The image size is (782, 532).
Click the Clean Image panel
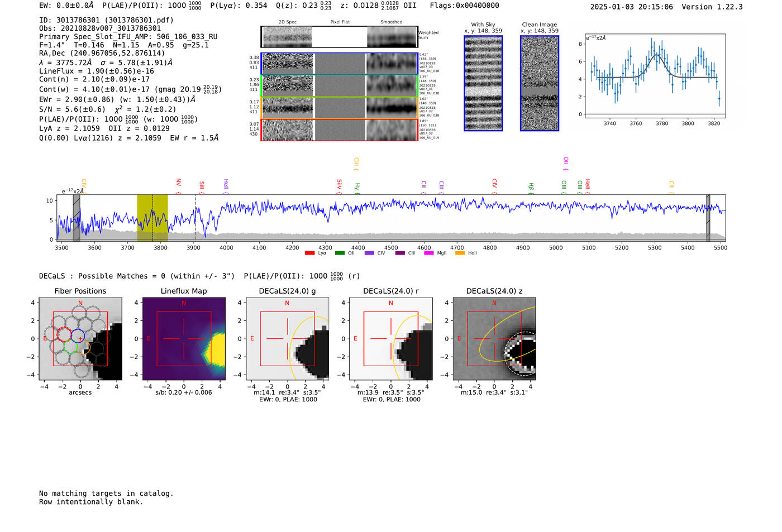tap(540, 84)
